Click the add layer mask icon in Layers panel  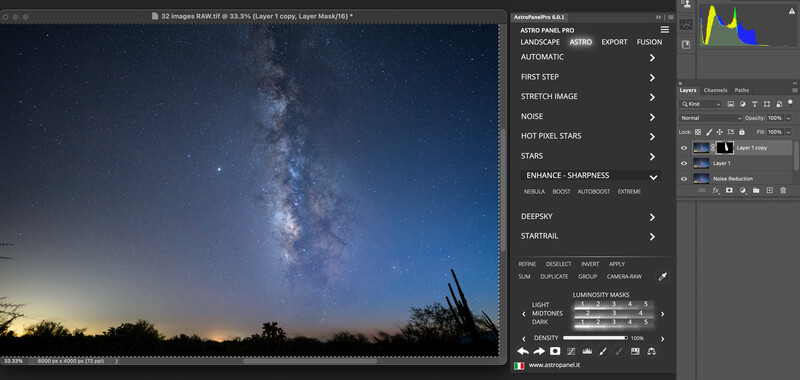coord(729,190)
